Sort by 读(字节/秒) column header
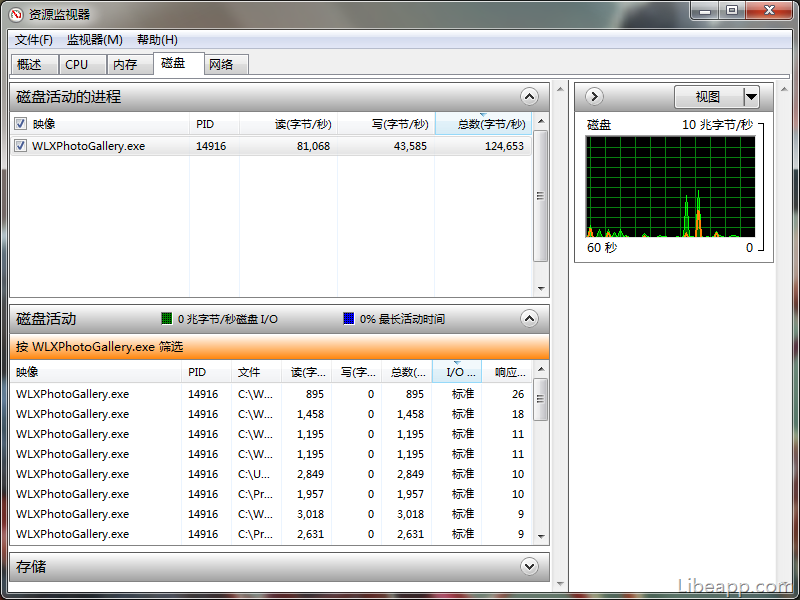The height and width of the screenshot is (600, 800). pyautogui.click(x=288, y=124)
